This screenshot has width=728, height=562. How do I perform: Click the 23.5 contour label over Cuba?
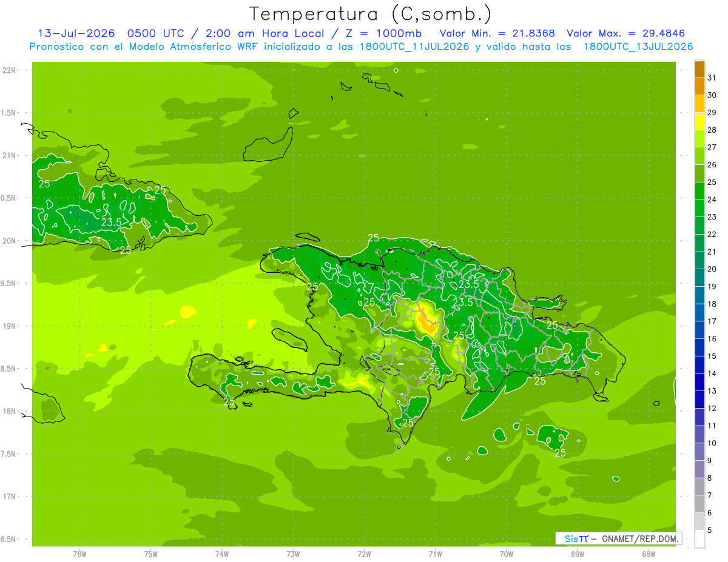click(x=111, y=222)
